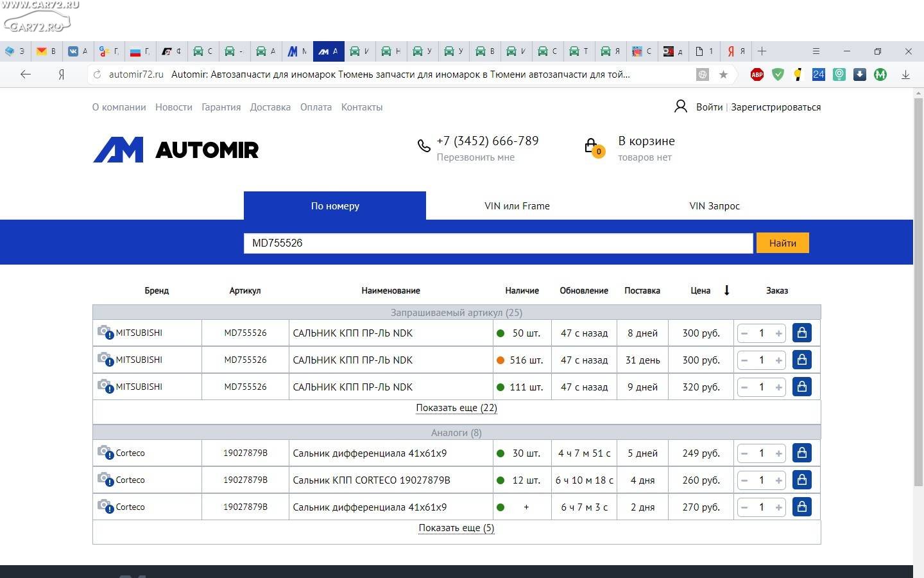Open О компании menu item
The height and width of the screenshot is (578, 924).
(x=119, y=107)
